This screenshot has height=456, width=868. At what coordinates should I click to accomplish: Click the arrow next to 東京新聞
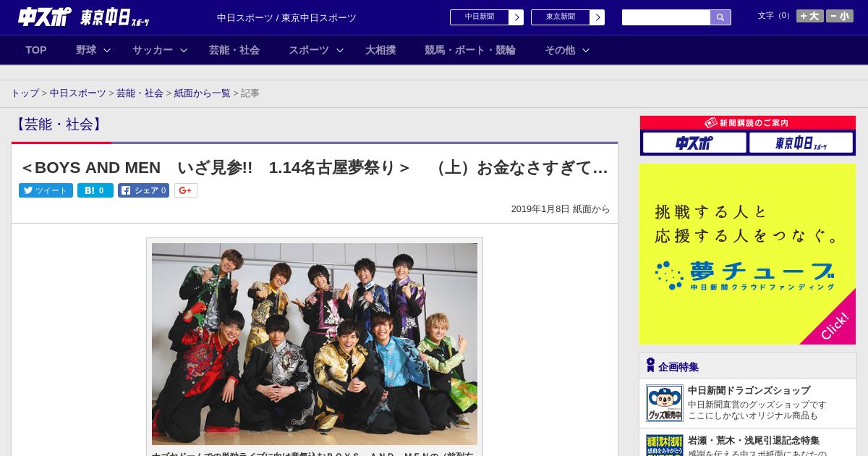pyautogui.click(x=597, y=17)
